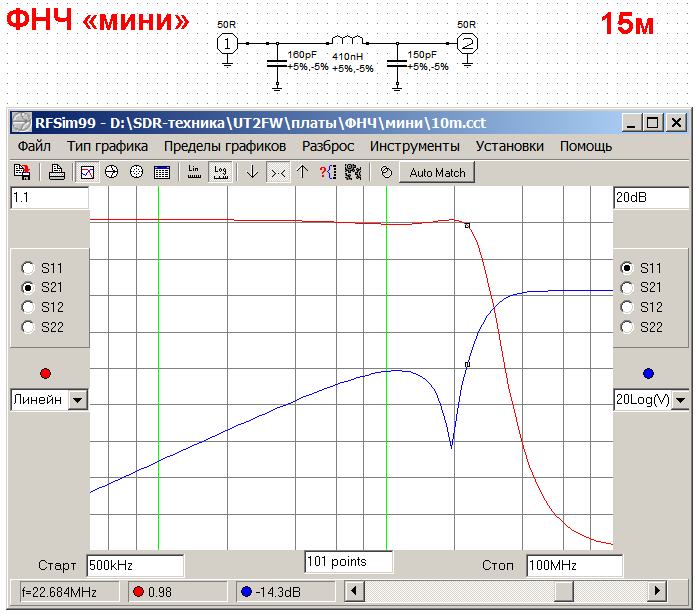Select S22 on the right trace panel
This screenshot has width=696, height=613.
point(627,327)
